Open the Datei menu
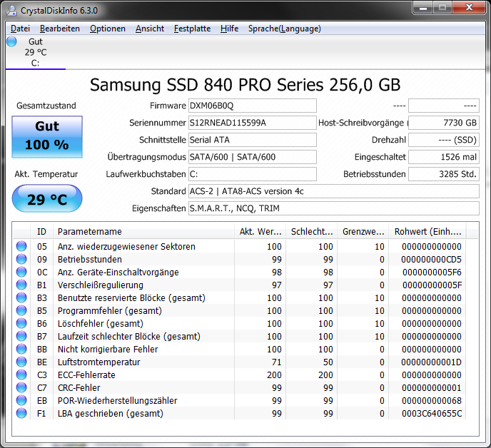This screenshot has width=491, height=448. click(x=21, y=29)
